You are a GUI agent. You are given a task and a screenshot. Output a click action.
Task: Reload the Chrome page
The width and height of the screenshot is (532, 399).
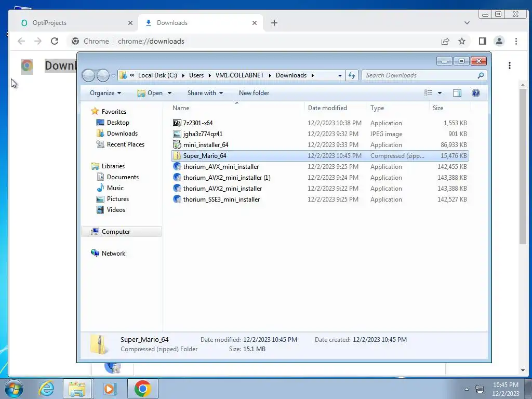click(54, 41)
